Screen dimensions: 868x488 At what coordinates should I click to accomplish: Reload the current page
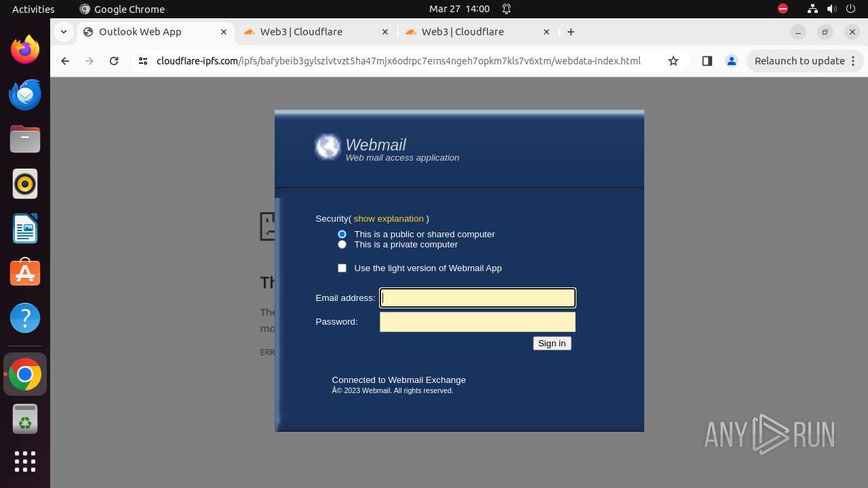[x=114, y=61]
